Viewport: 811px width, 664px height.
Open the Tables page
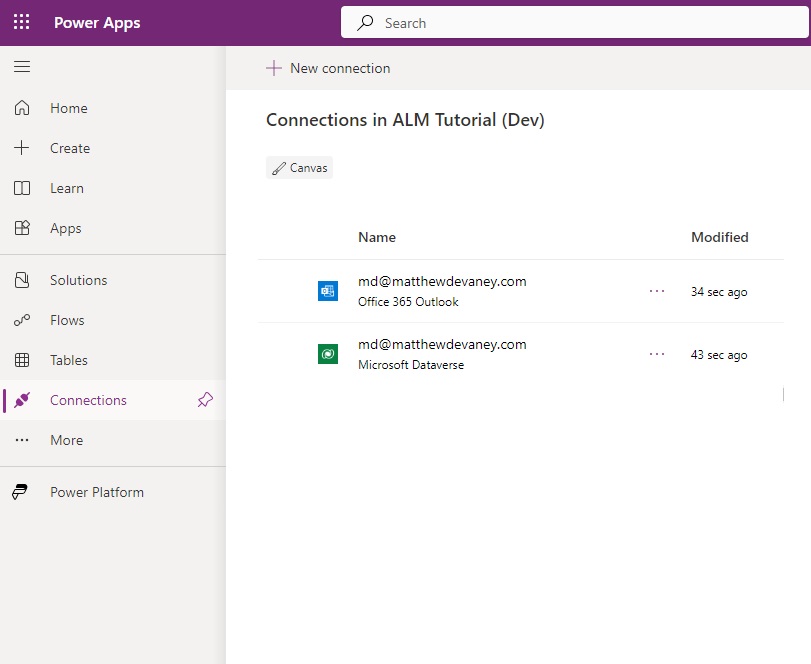[113, 360]
